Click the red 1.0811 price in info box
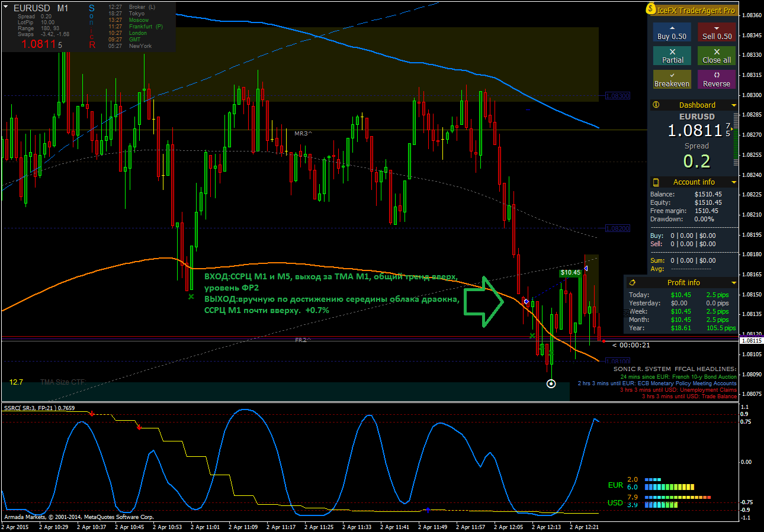 tap(38, 44)
